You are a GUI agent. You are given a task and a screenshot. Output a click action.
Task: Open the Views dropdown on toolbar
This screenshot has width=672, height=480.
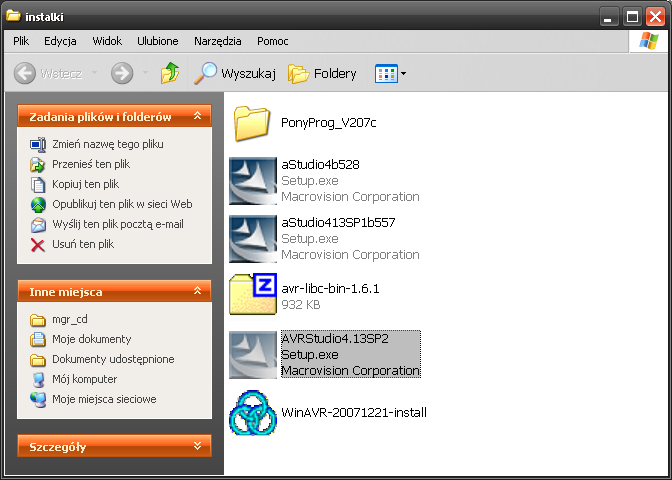pyautogui.click(x=390, y=73)
